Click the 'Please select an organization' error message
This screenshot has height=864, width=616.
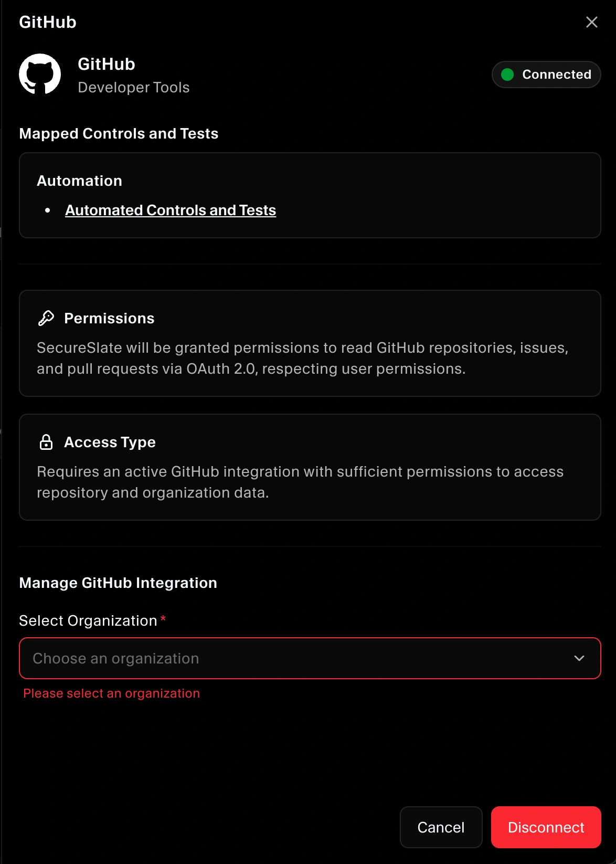(x=112, y=693)
